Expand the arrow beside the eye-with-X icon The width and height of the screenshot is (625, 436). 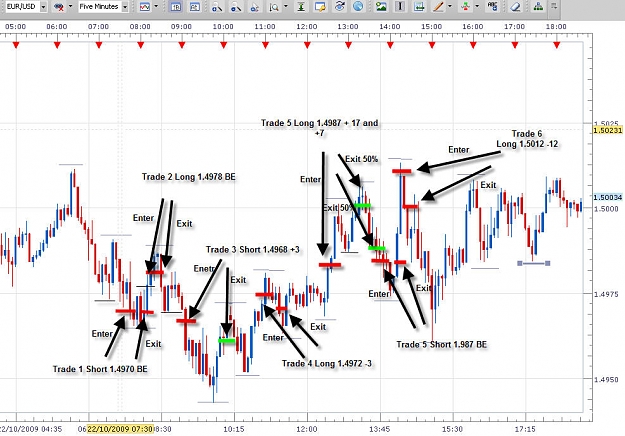tap(71, 6)
